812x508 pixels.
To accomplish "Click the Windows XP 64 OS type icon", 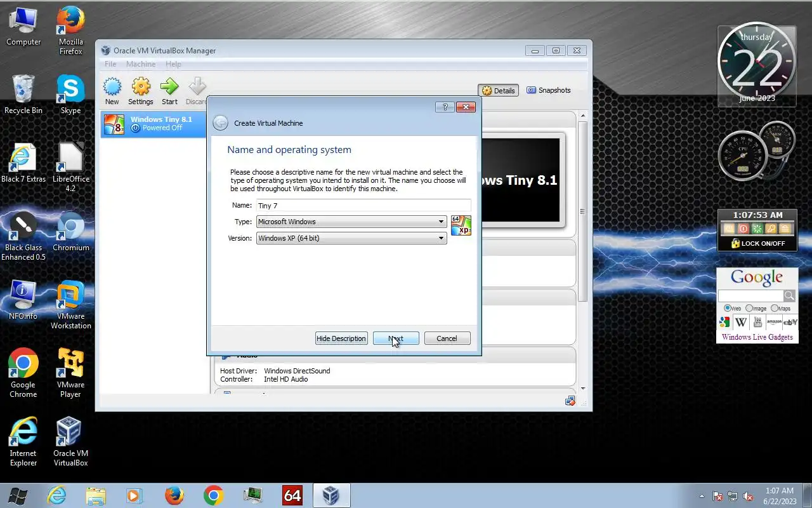I will click(461, 225).
